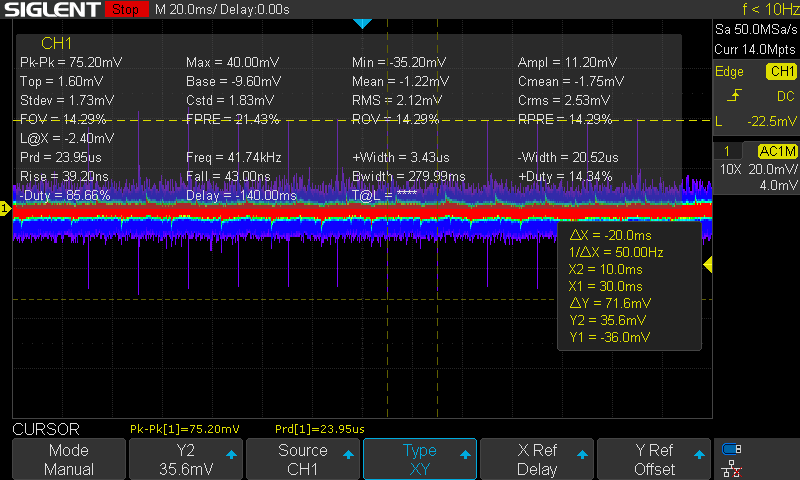Click the Source softkey arrow
Viewport: 800px width, 480px height.
click(x=348, y=454)
